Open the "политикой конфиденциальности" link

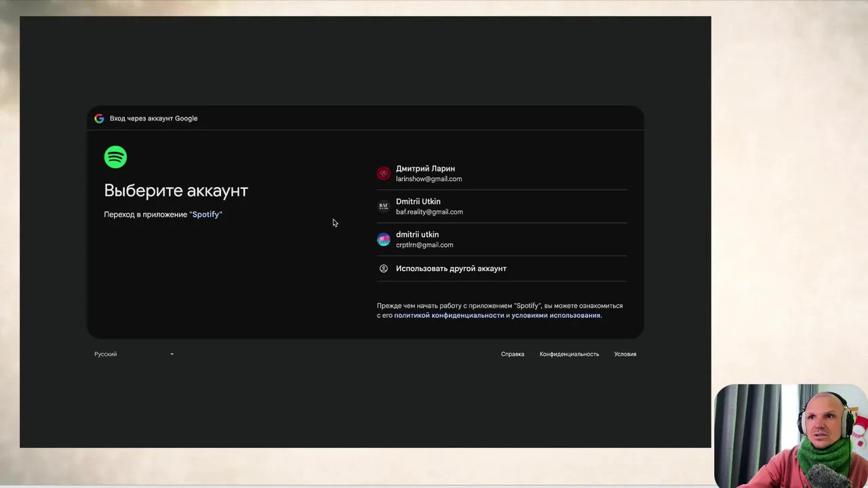449,315
